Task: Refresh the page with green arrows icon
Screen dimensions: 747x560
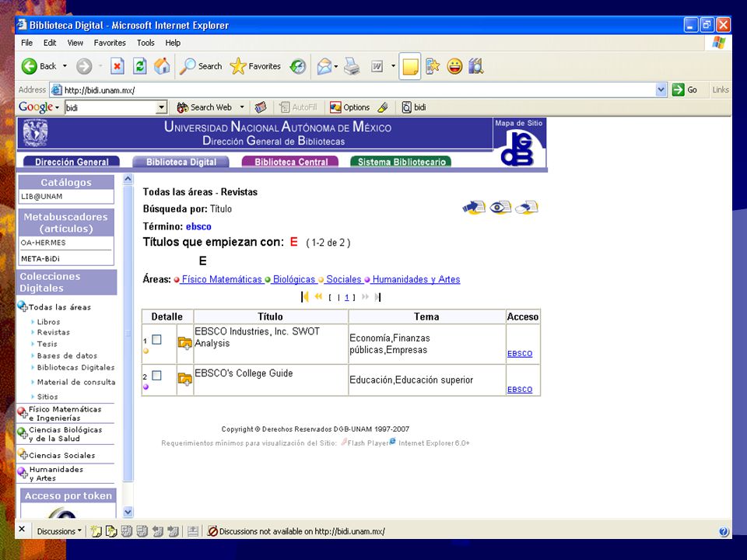Action: pyautogui.click(x=139, y=66)
